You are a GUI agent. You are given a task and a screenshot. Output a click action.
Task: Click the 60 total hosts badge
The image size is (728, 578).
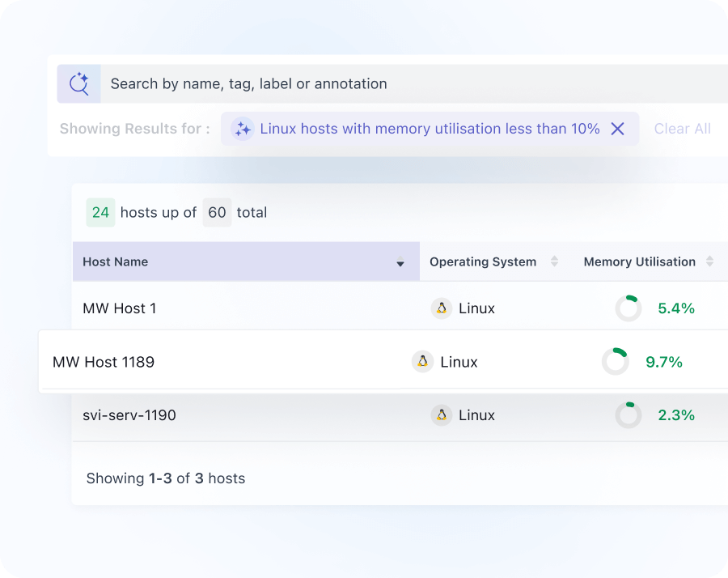click(x=217, y=212)
